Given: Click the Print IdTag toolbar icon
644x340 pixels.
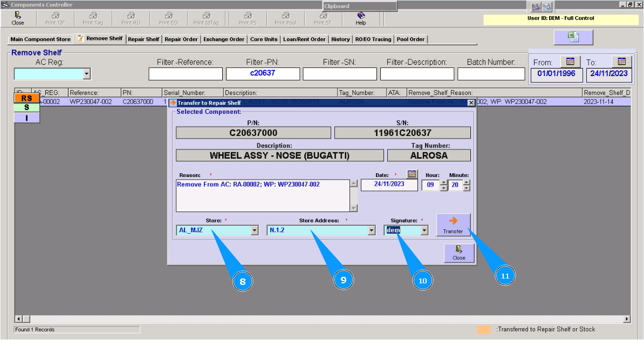Looking at the screenshot, I should (x=206, y=18).
